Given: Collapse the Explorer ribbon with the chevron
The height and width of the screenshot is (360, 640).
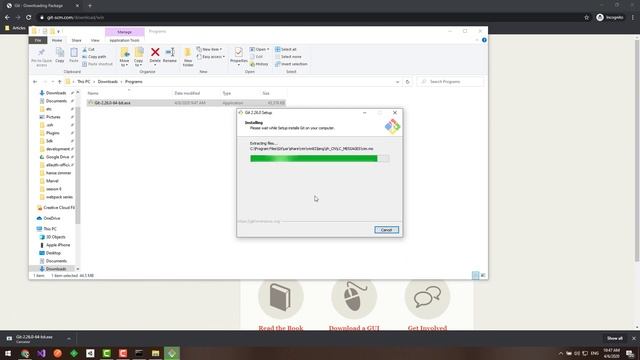Looking at the screenshot, I should click(477, 40).
